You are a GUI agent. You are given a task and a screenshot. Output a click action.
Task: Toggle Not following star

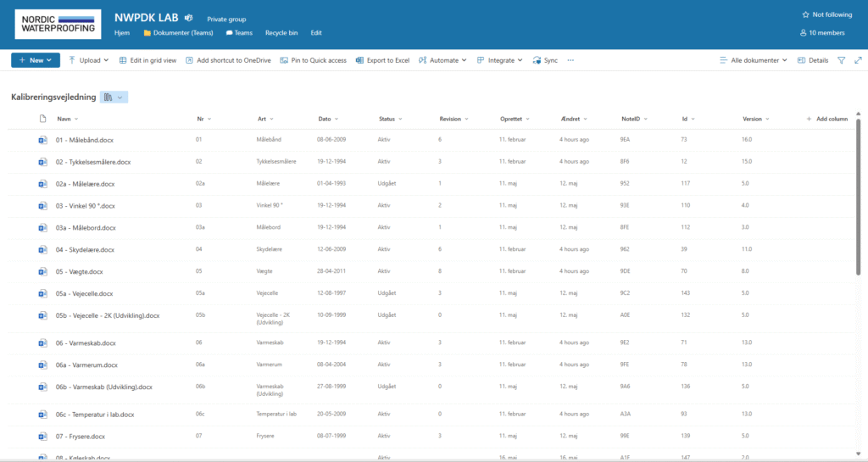(x=826, y=14)
